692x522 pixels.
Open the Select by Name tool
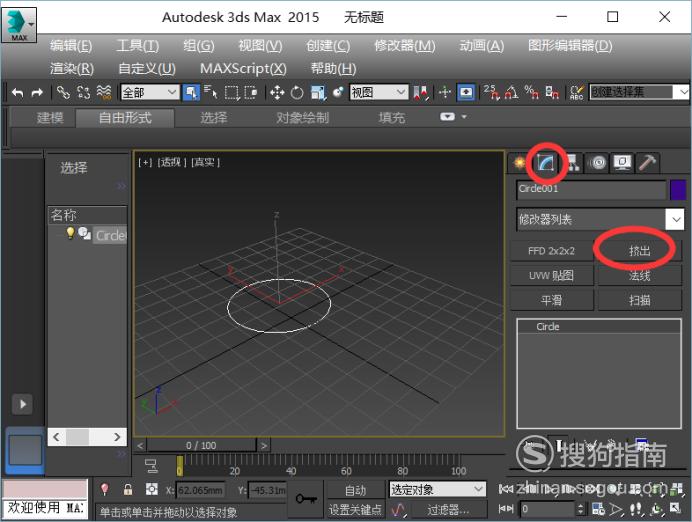pyautogui.click(x=211, y=92)
